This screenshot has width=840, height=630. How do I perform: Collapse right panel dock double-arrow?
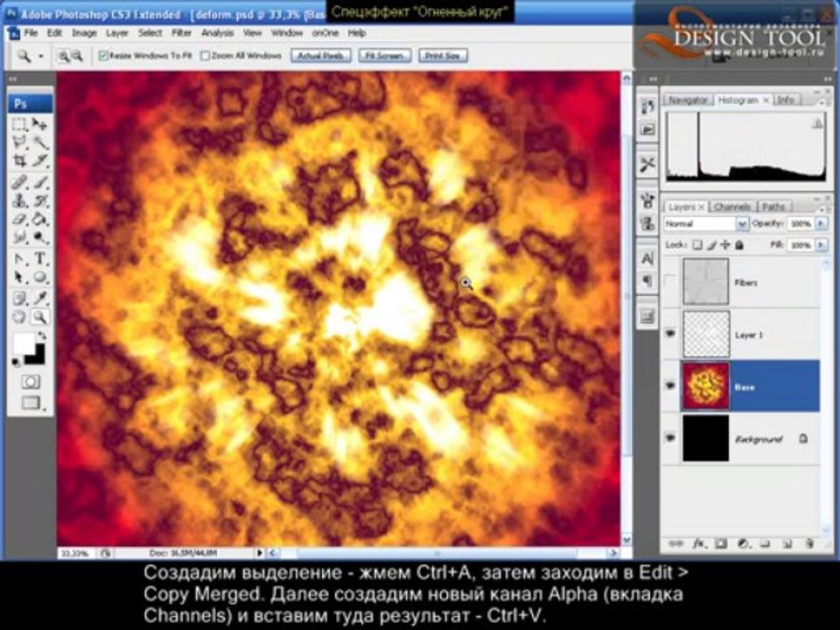[829, 79]
